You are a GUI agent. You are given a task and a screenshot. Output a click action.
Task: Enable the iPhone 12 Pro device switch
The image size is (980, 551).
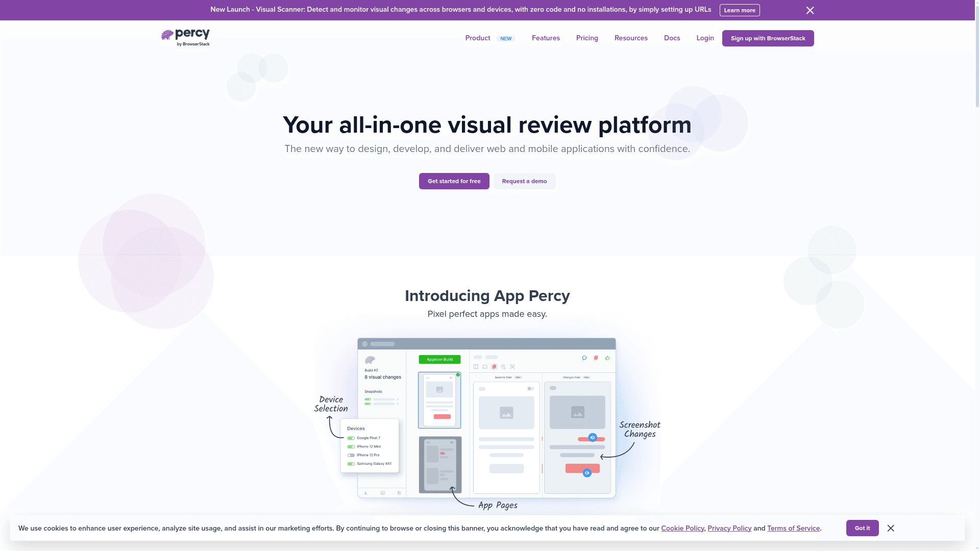tap(351, 455)
